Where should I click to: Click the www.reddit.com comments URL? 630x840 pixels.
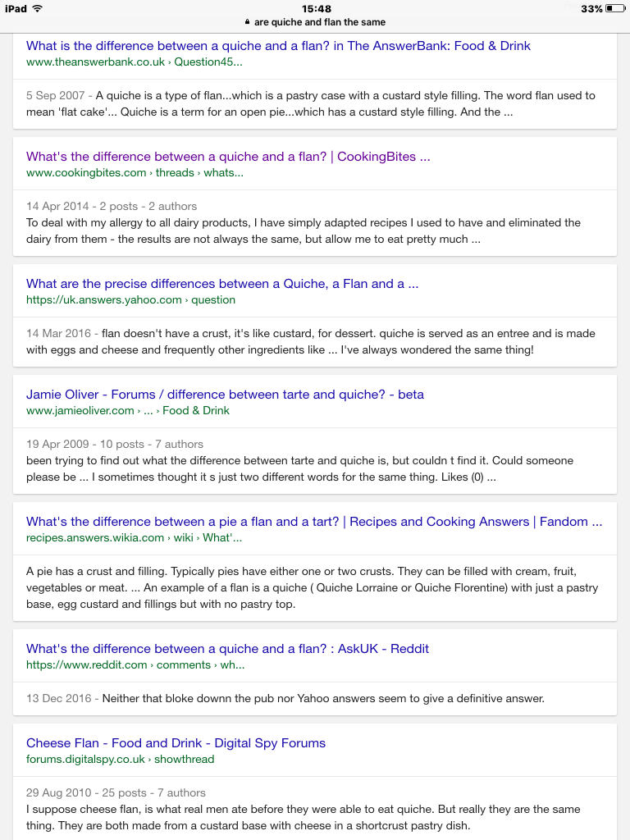coord(135,664)
